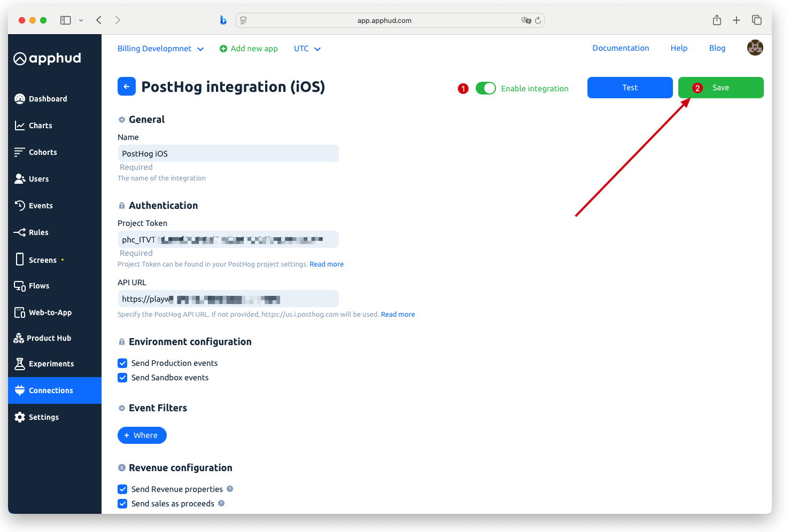Click the Project Token input field
Viewport: 790px width, 532px height.
(228, 239)
